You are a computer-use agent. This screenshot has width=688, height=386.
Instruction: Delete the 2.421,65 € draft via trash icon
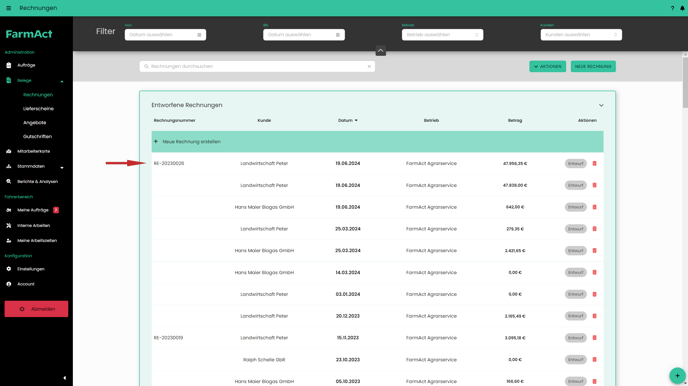coord(595,250)
